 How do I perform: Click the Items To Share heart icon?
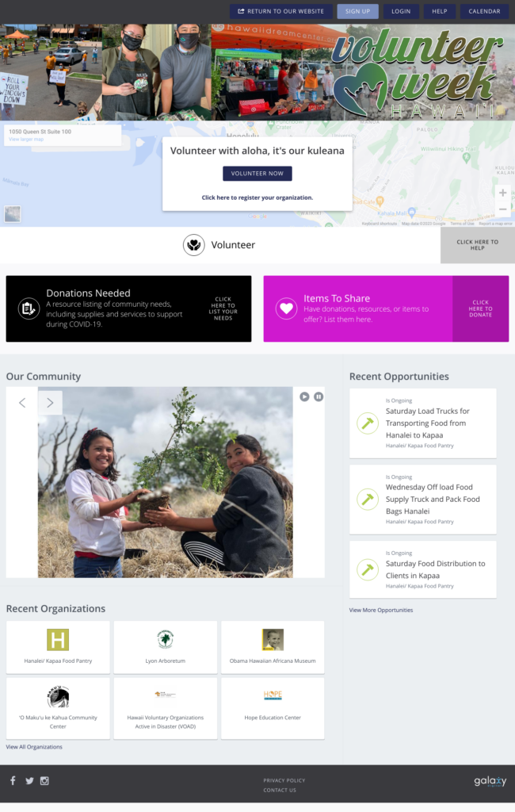286,308
